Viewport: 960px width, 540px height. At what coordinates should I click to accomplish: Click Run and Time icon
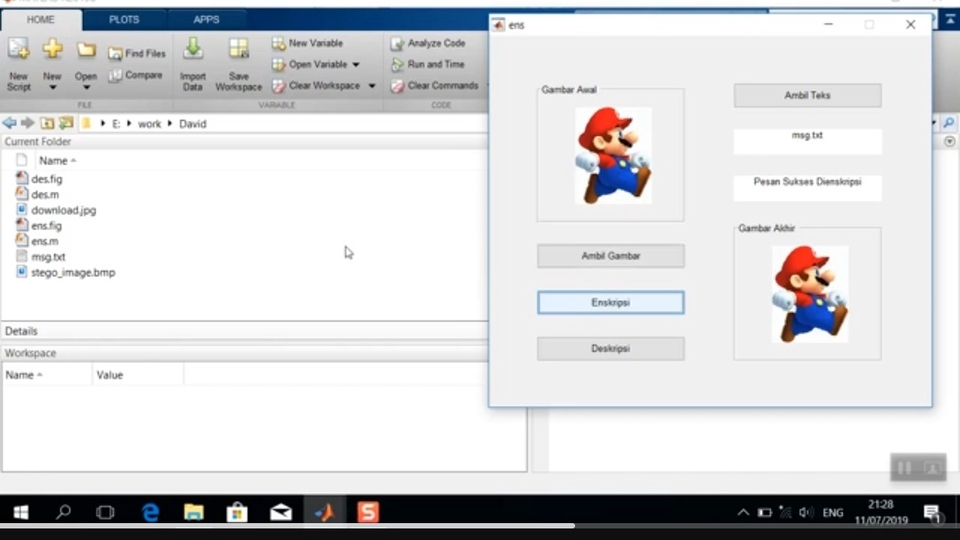point(397,65)
